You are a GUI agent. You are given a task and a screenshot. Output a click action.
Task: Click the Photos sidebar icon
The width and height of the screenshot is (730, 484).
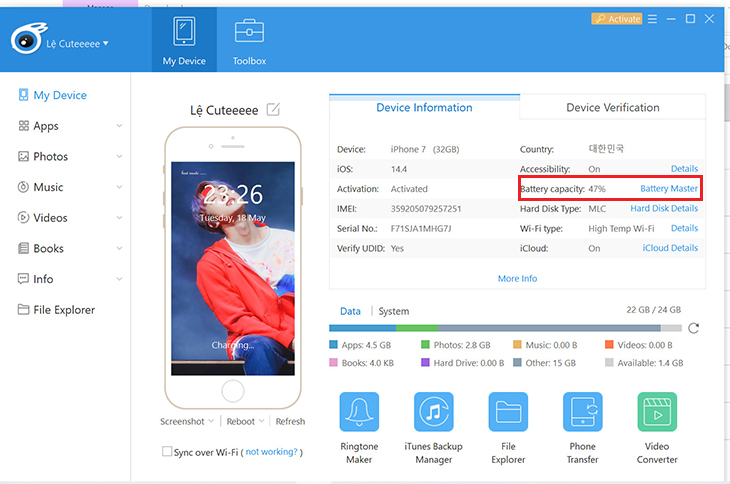(23, 156)
